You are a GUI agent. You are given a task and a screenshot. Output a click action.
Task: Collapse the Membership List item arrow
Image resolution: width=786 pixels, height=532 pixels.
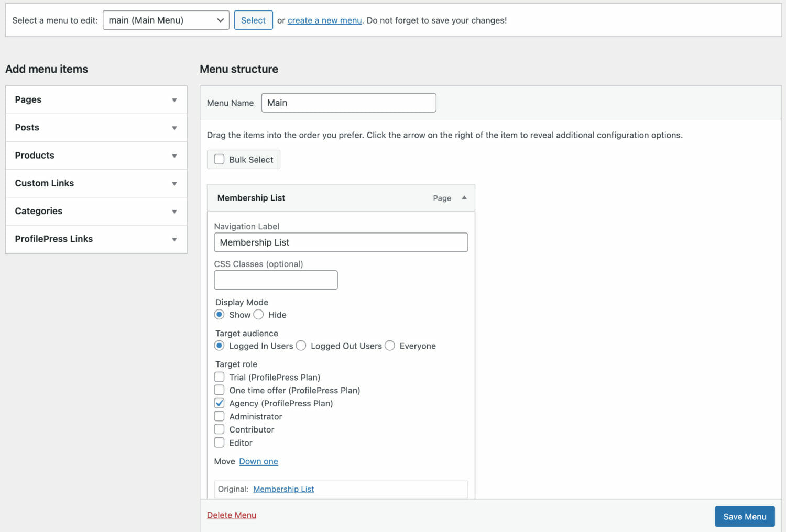[464, 198]
